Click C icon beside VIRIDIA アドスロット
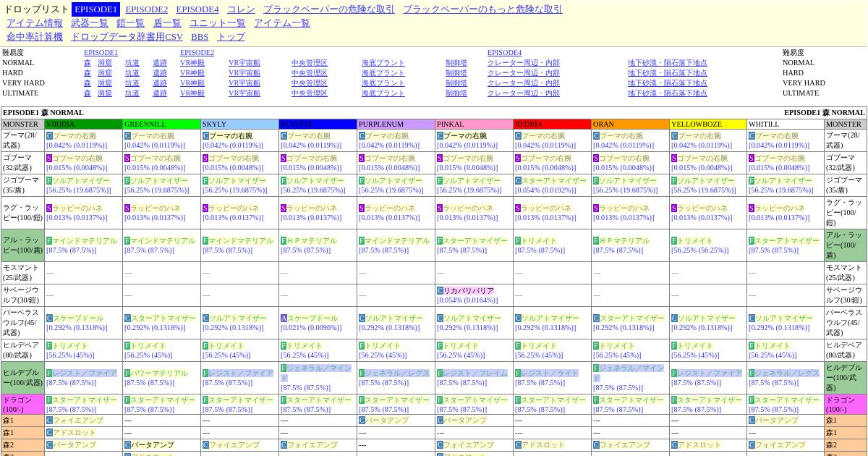Viewport: 868px width, 456px height. (49, 433)
